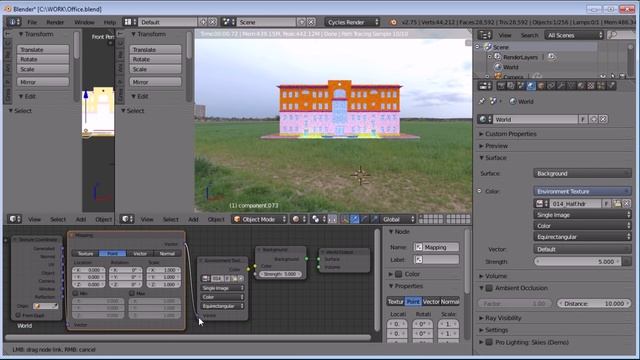The width and height of the screenshot is (640, 360).
Task: Add a new screen layout with plus icon
Action: [203, 22]
